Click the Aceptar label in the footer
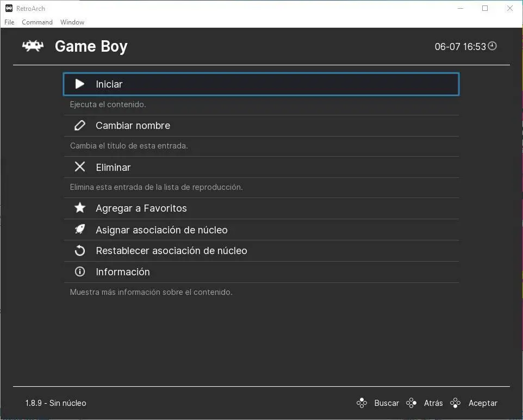 click(x=483, y=403)
